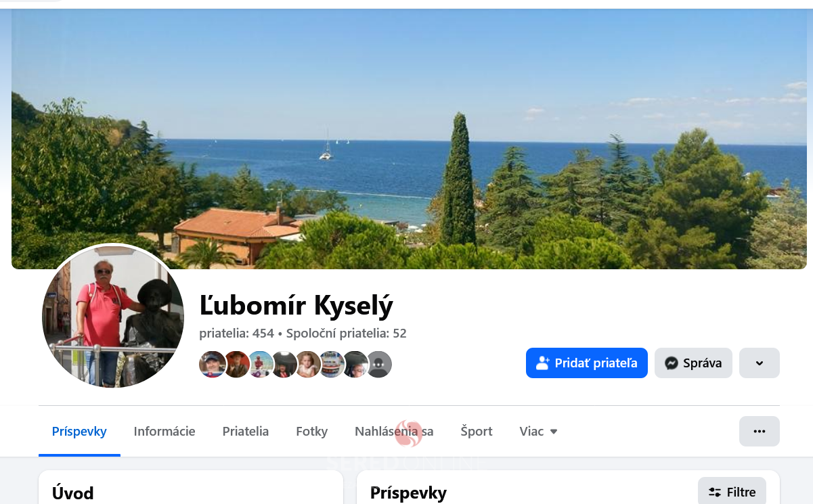This screenshot has height=504, width=813.
Task: Click the round profile picture
Action: click(x=113, y=317)
